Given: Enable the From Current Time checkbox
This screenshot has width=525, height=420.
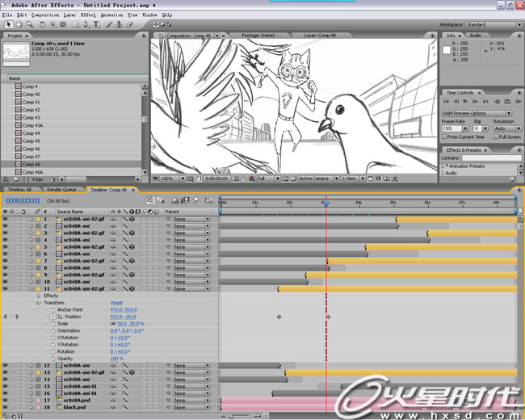Looking at the screenshot, I should click(x=444, y=137).
